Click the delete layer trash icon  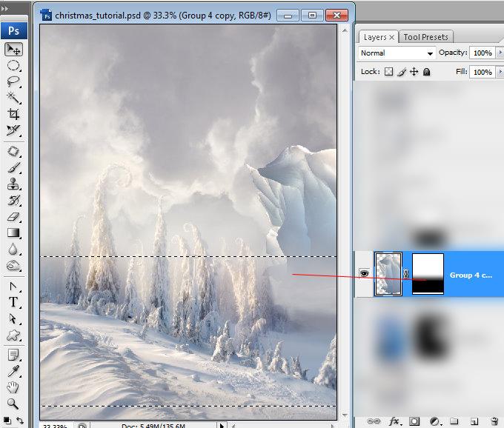493,421
